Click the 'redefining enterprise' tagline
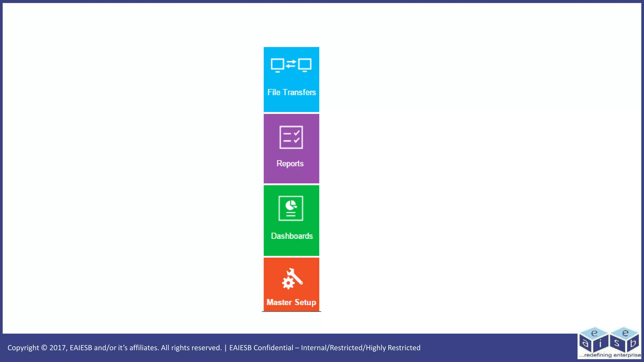This screenshot has width=644, height=362. pyautogui.click(x=610, y=355)
